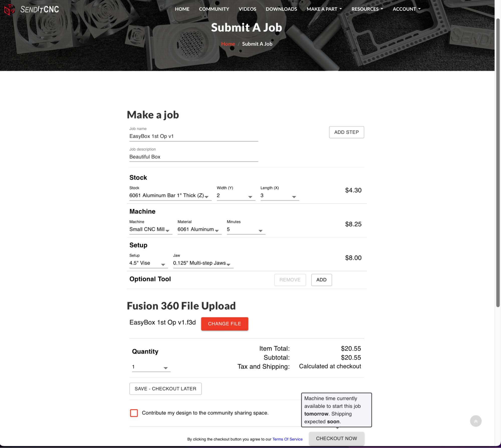Open the Minutes dropdown
Viewport: 501px width, 448px height.
click(x=246, y=229)
